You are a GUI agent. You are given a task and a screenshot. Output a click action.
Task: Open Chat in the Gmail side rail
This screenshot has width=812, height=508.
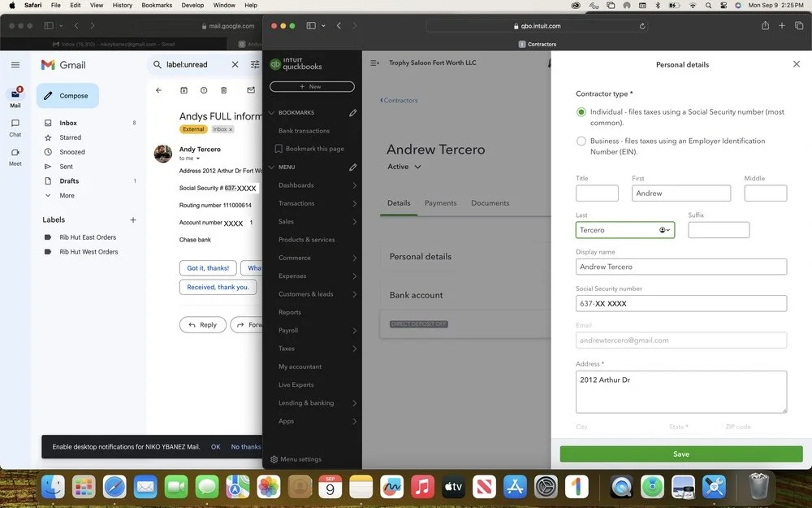click(x=15, y=124)
